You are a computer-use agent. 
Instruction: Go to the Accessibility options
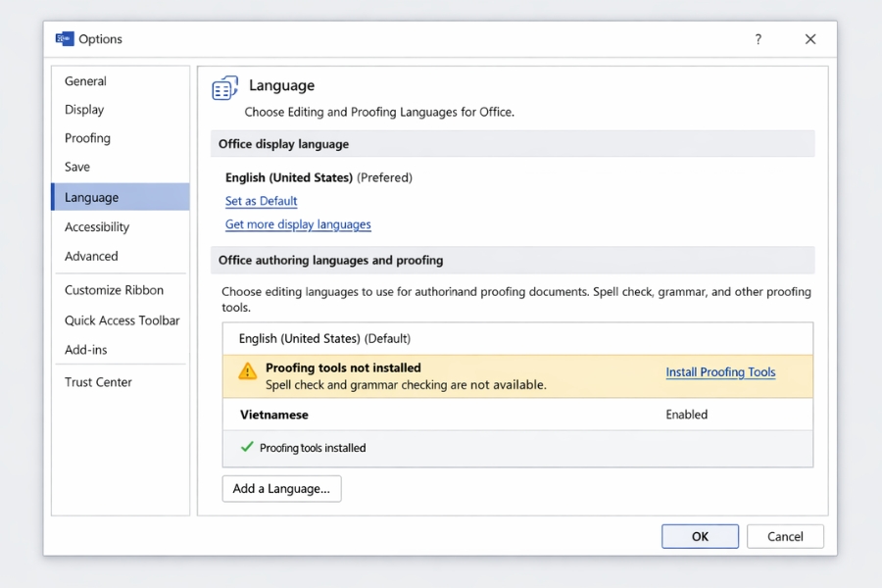97,226
